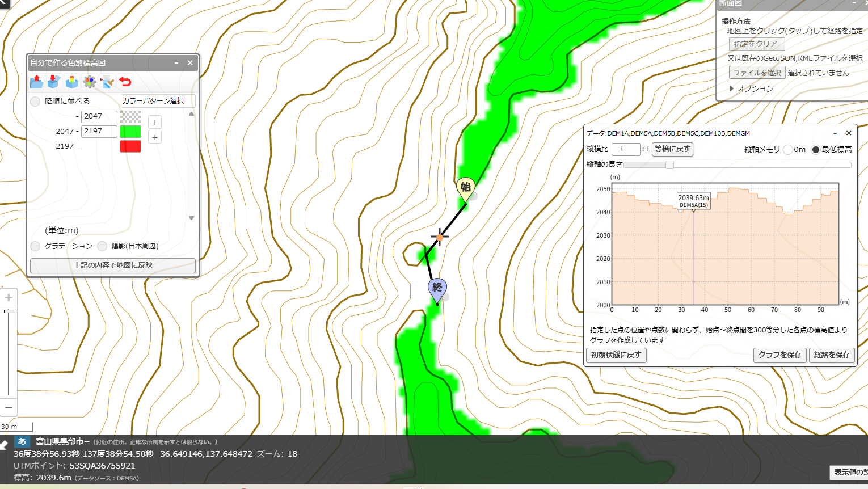Click the box with rainbow color bar icon

pos(72,82)
